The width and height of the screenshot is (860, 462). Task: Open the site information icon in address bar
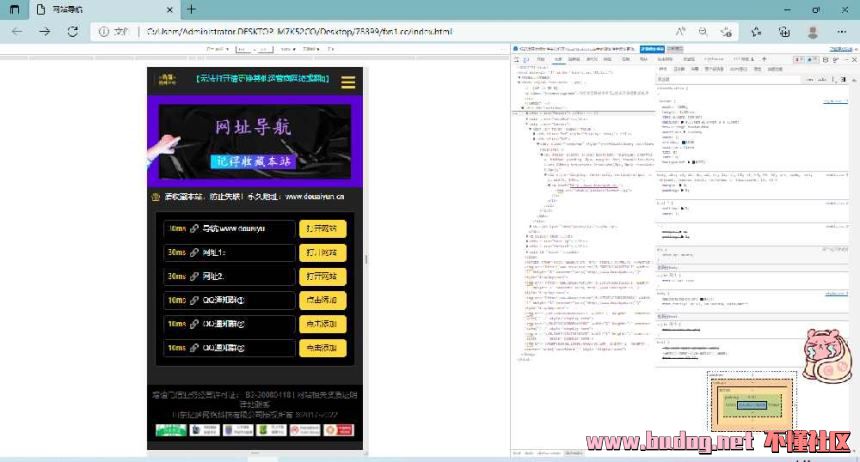click(x=104, y=31)
